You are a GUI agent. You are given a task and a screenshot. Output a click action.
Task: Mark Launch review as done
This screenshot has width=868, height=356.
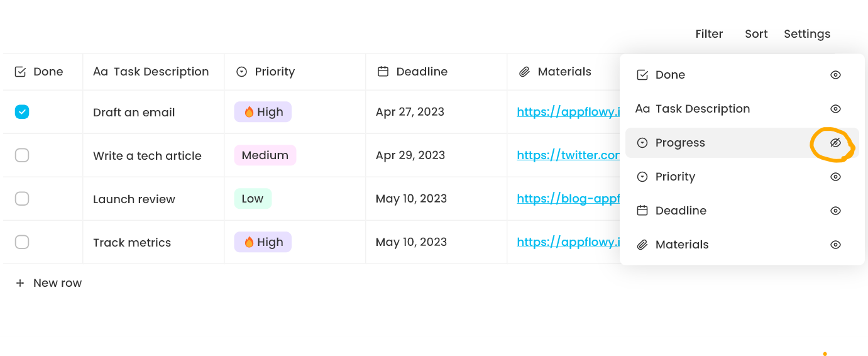pos(22,199)
